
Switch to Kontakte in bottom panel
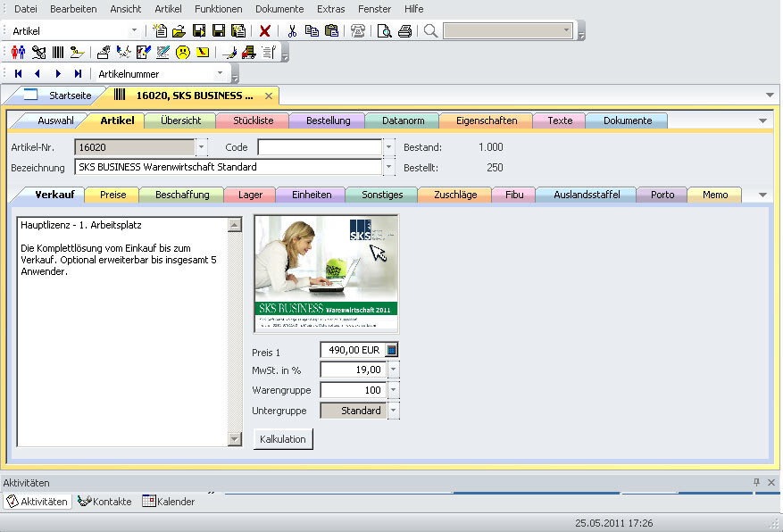[104, 501]
